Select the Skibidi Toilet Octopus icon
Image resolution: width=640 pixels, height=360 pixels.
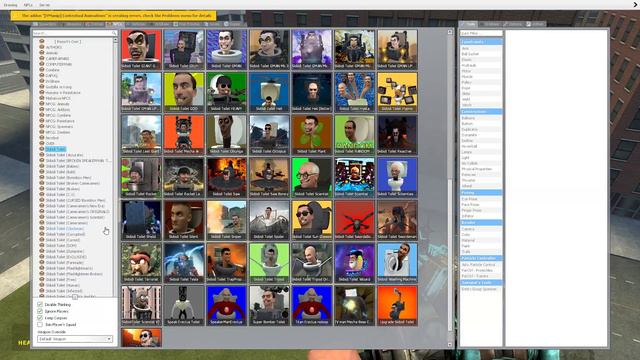pyautogui.click(x=269, y=135)
